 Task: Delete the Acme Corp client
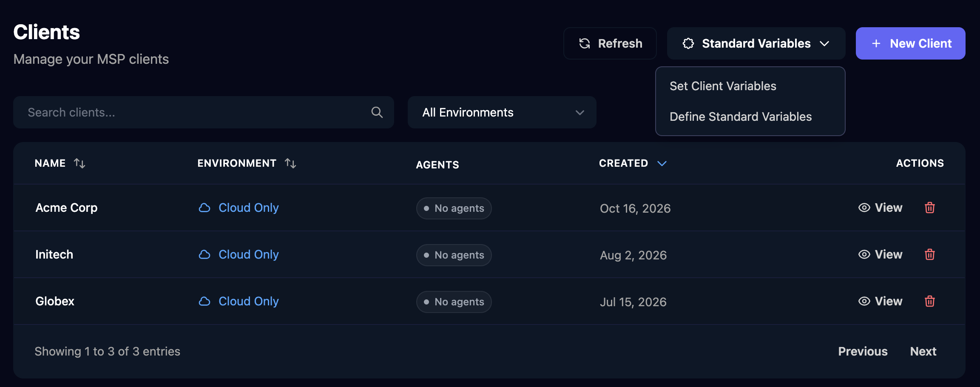[930, 208]
